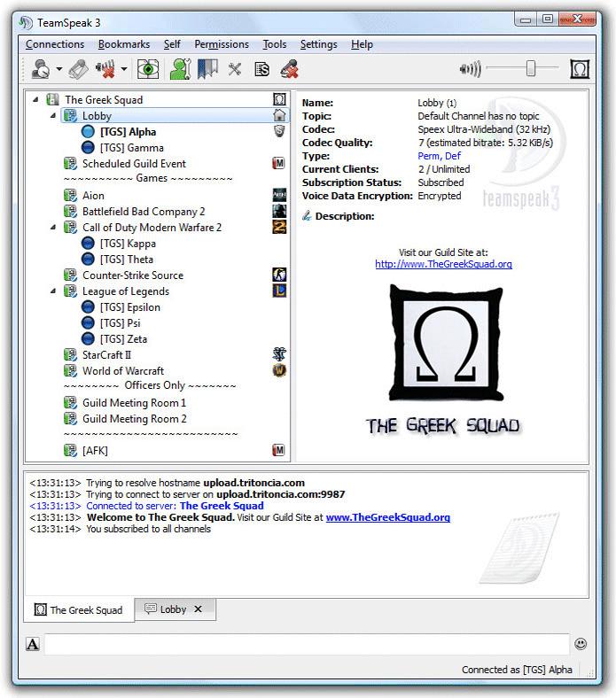
Task: Toggle subscribe to all channels icon
Action: pos(148,69)
